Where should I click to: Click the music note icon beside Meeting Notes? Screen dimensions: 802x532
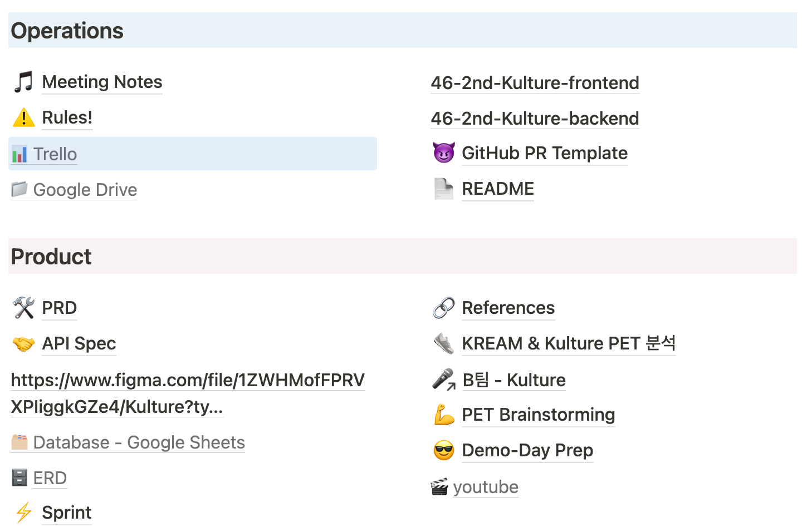click(23, 82)
